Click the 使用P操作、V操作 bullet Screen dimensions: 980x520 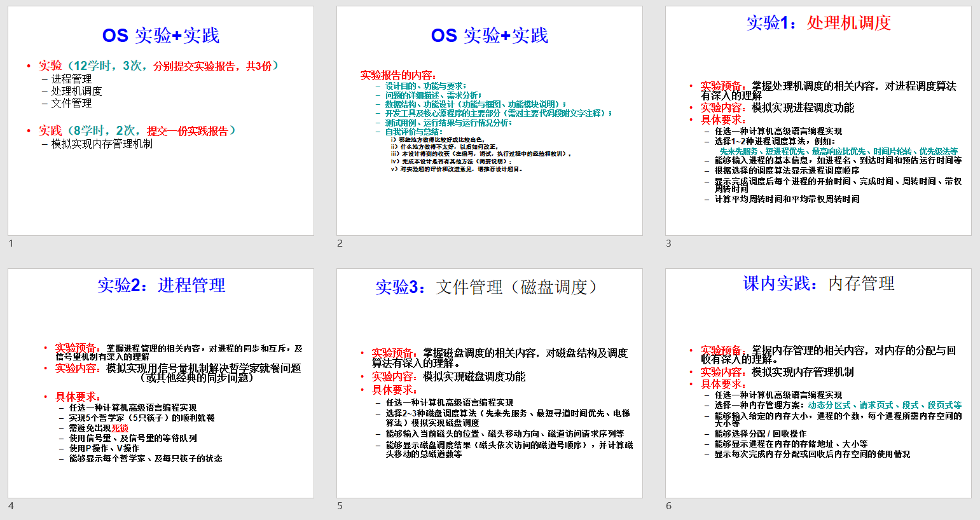(104, 448)
